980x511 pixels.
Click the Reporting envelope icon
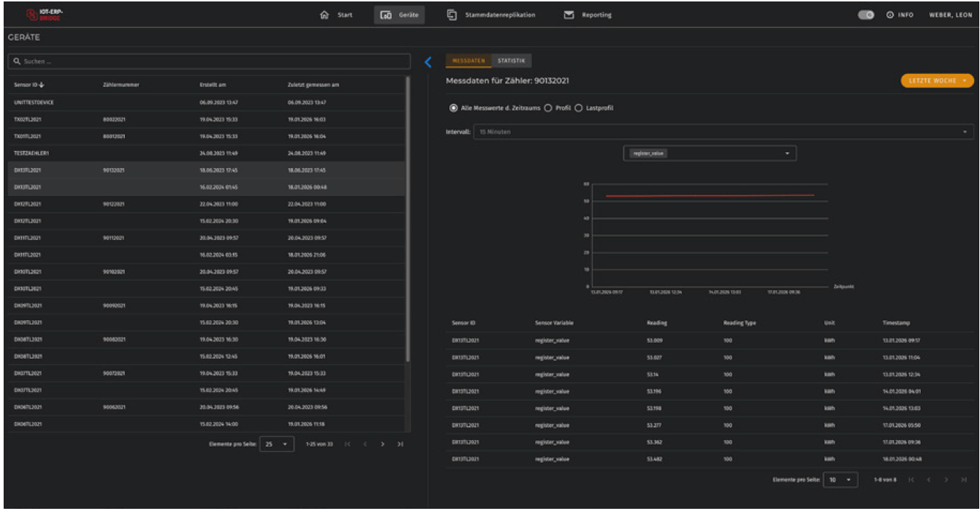(569, 15)
